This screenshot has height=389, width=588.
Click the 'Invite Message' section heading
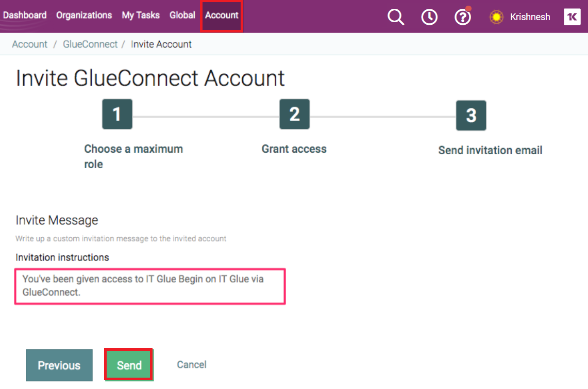(x=57, y=220)
